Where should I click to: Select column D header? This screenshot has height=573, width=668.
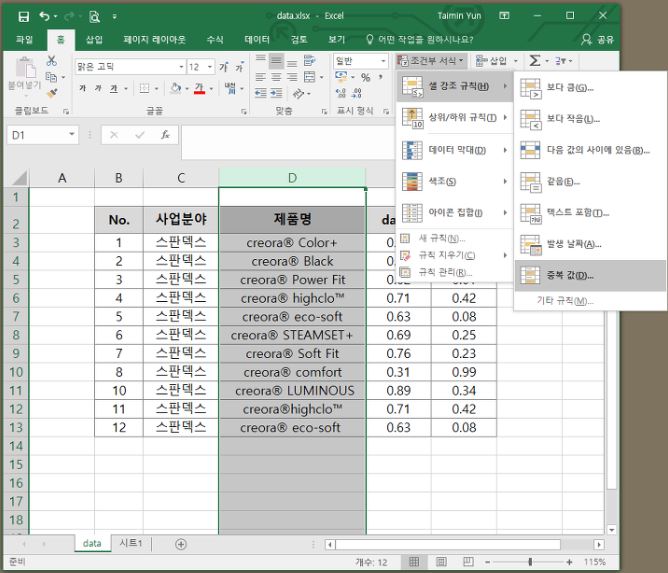click(x=292, y=178)
